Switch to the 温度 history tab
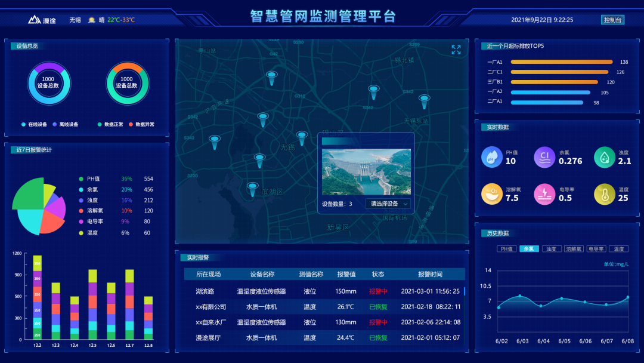The image size is (644, 363). pos(619,248)
